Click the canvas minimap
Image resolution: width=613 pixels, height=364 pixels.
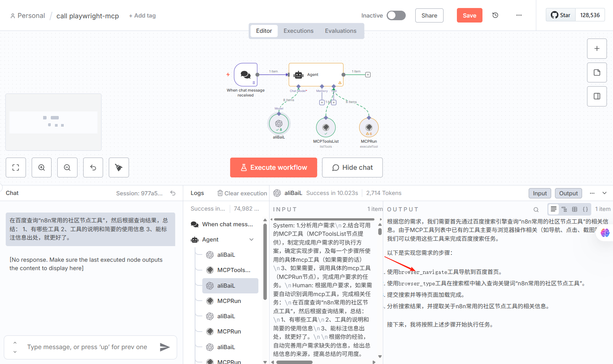pyautogui.click(x=53, y=122)
